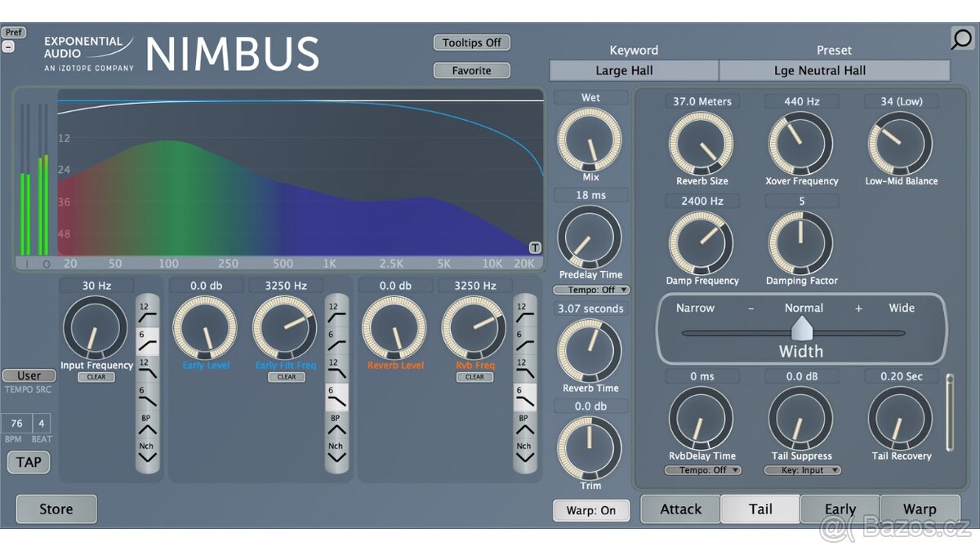Toggle the Warp: On switch
The height and width of the screenshot is (551, 980).
point(590,510)
